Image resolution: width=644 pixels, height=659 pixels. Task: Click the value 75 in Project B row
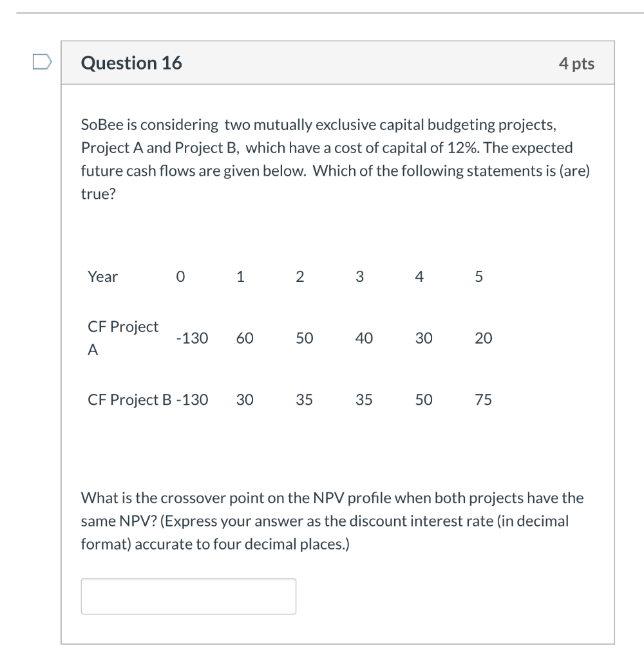click(485, 399)
